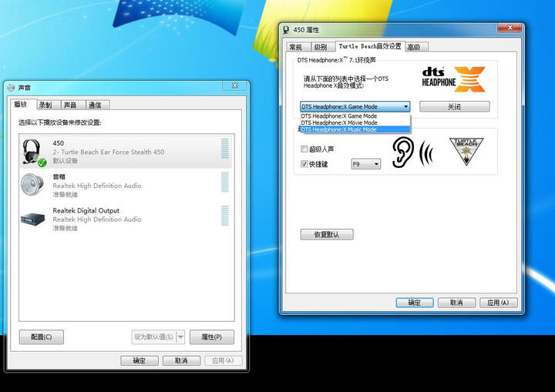Click the 恢复默认 button

pyautogui.click(x=327, y=234)
